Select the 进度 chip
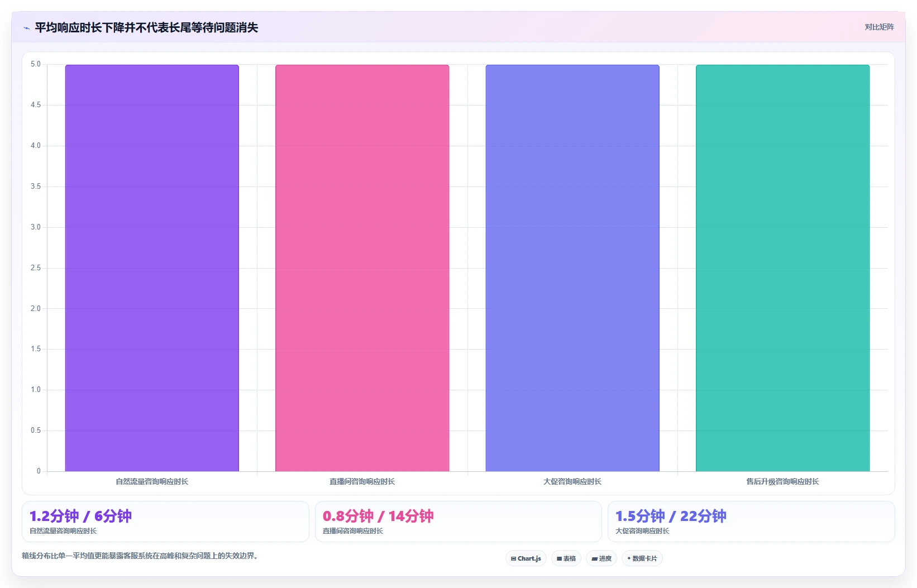 (601, 558)
